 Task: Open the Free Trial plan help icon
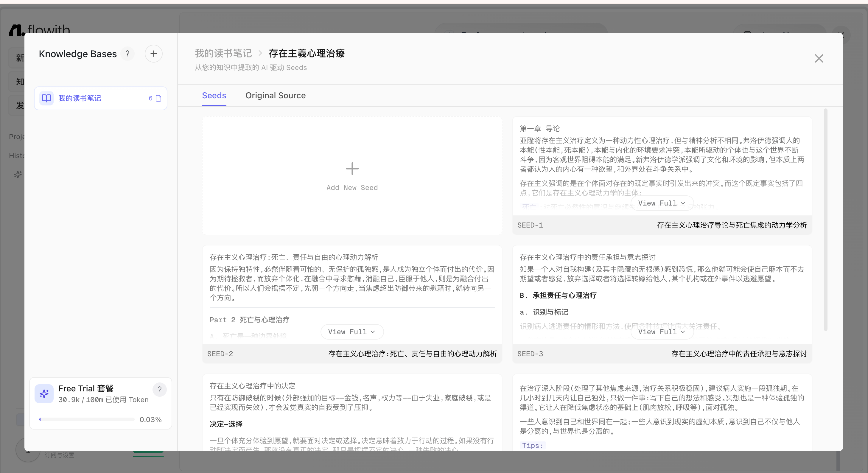click(160, 389)
